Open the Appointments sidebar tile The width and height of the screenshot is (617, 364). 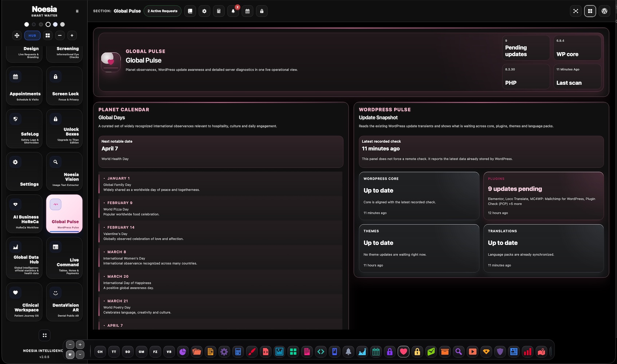[24, 86]
